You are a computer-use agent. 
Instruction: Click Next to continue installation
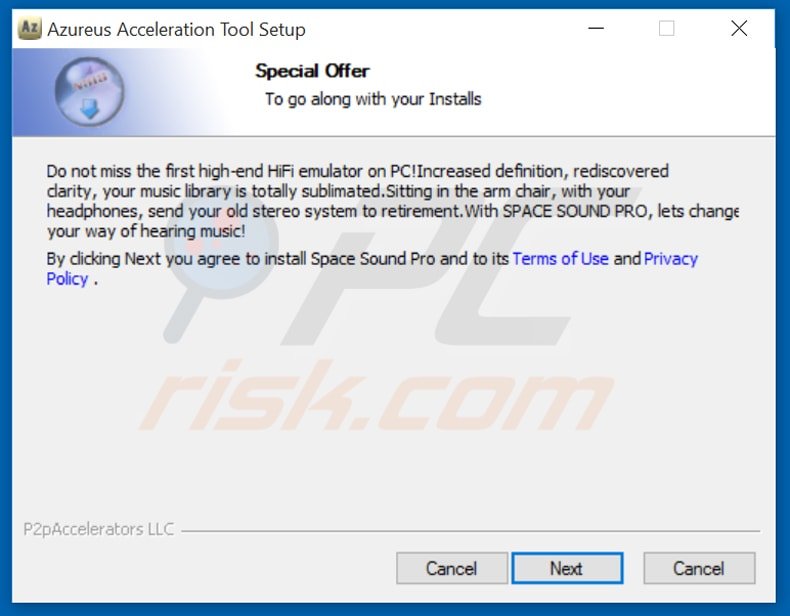[x=567, y=568]
